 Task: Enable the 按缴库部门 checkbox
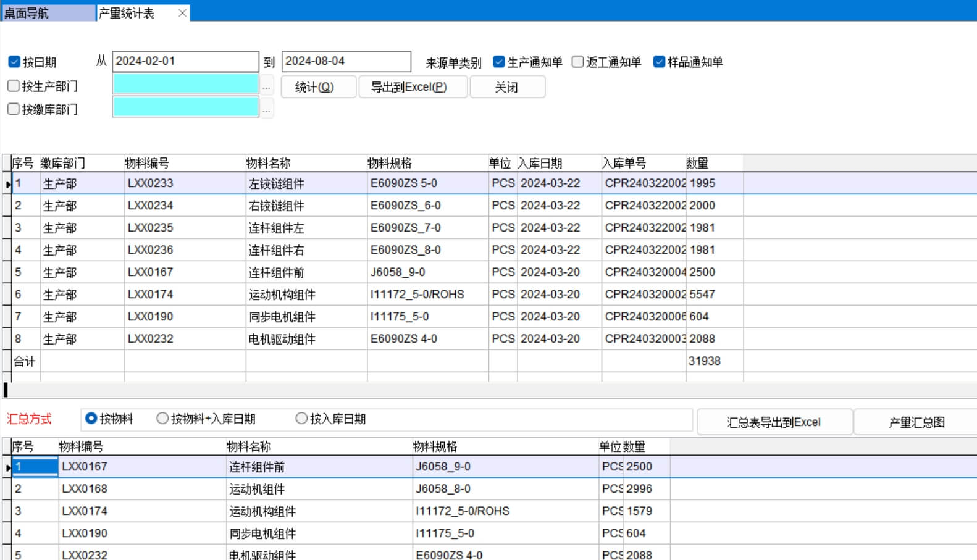point(14,109)
